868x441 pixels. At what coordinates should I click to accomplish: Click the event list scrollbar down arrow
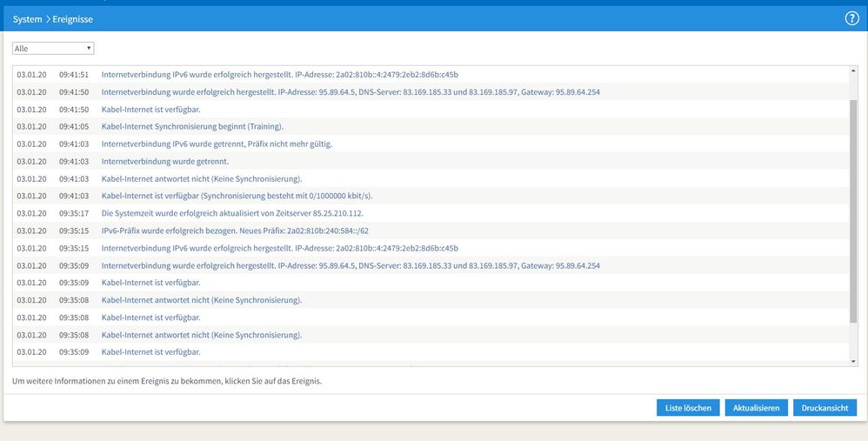tap(853, 361)
